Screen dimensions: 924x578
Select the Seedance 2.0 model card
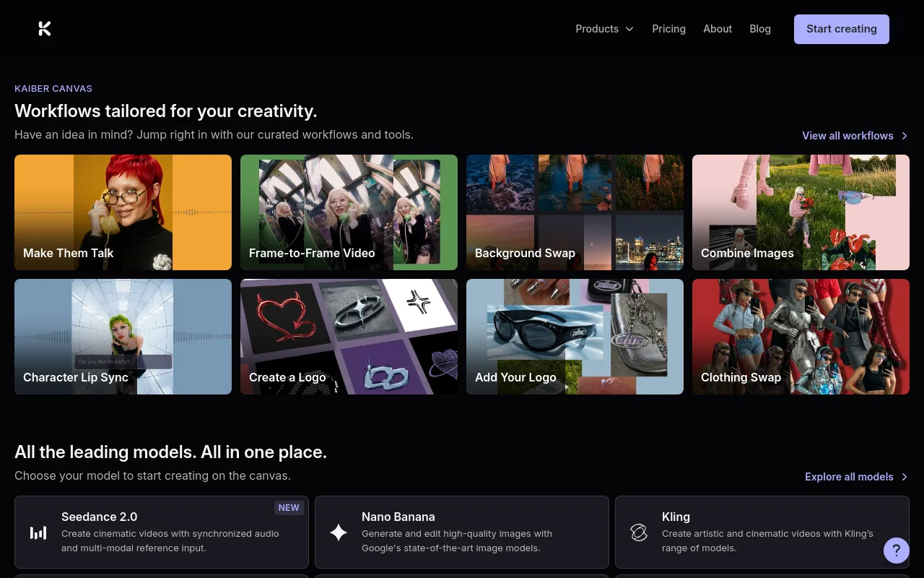click(x=162, y=532)
